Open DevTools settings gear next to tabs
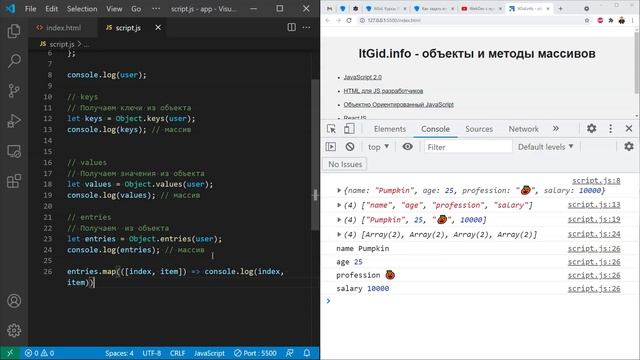640x360 pixels. (x=591, y=129)
